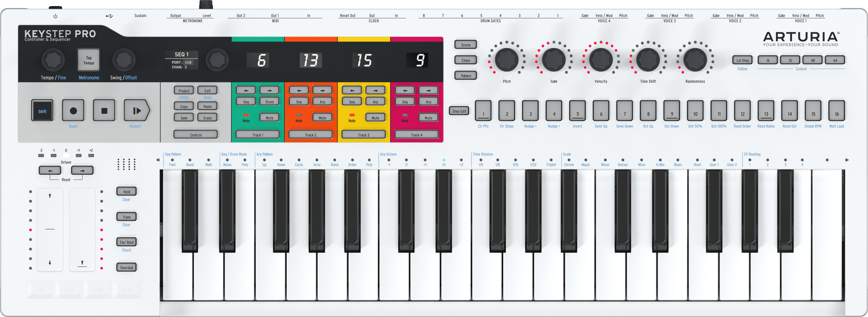Click the power symbol at top left
Screen dimensions: 868x317
click(55, 16)
